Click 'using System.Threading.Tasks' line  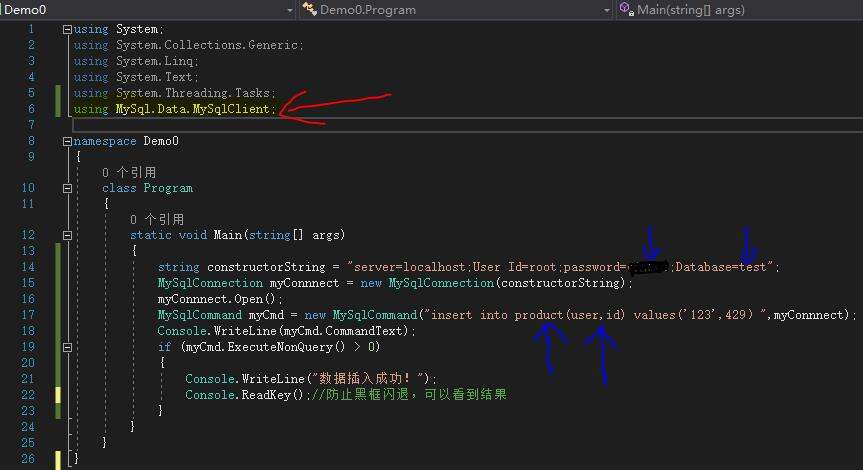pos(174,93)
